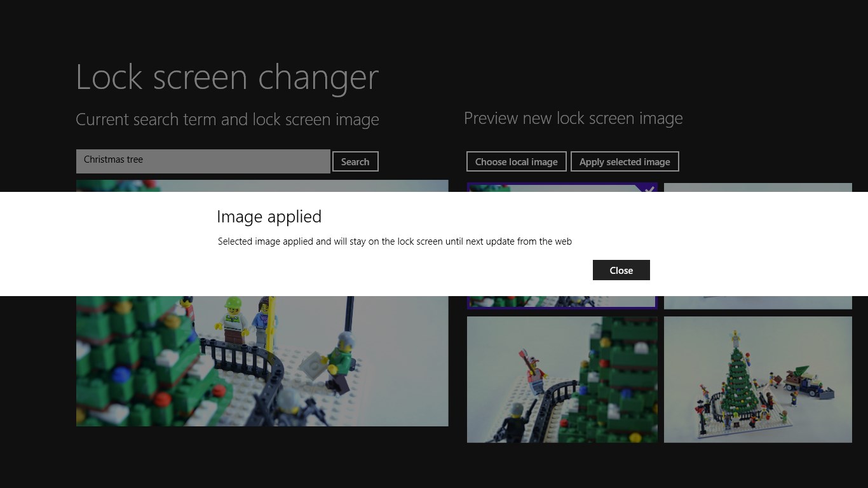Click the Preview new lock screen image heading
This screenshot has height=488, width=868.
click(573, 118)
